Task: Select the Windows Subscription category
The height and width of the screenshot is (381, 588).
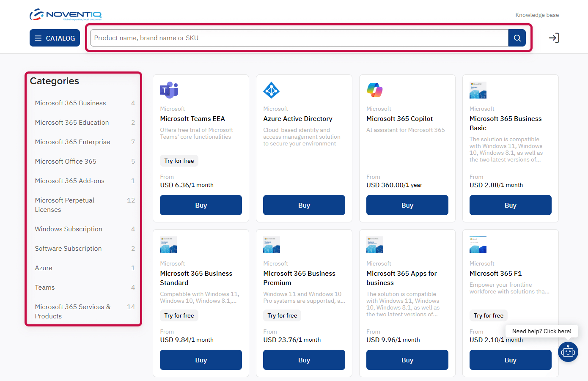Action: click(68, 229)
